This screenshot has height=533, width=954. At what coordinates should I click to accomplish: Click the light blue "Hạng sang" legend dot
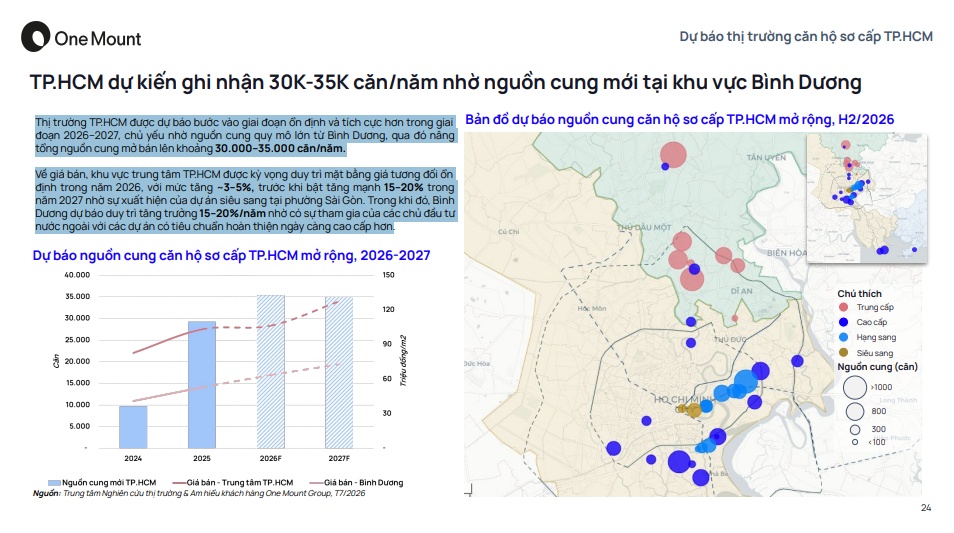click(x=843, y=337)
